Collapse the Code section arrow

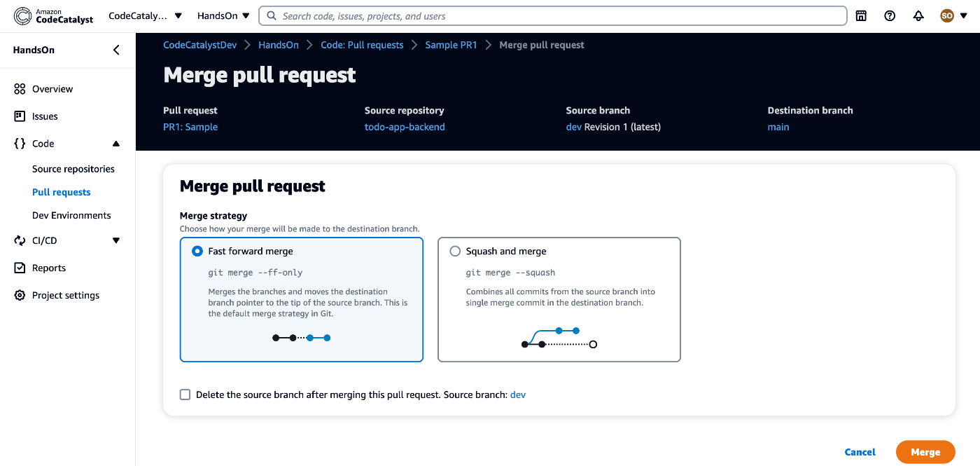coord(116,144)
